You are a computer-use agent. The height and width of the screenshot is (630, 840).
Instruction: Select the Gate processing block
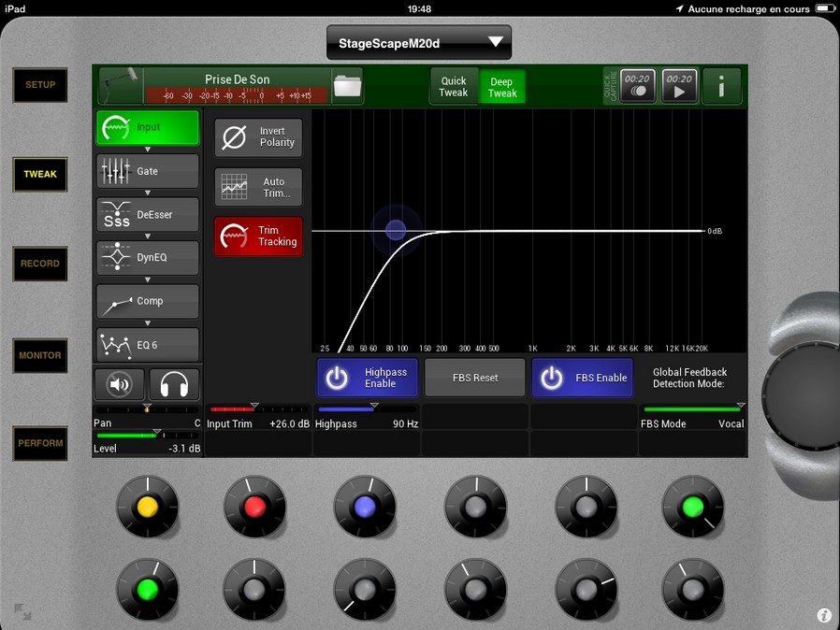(x=148, y=171)
